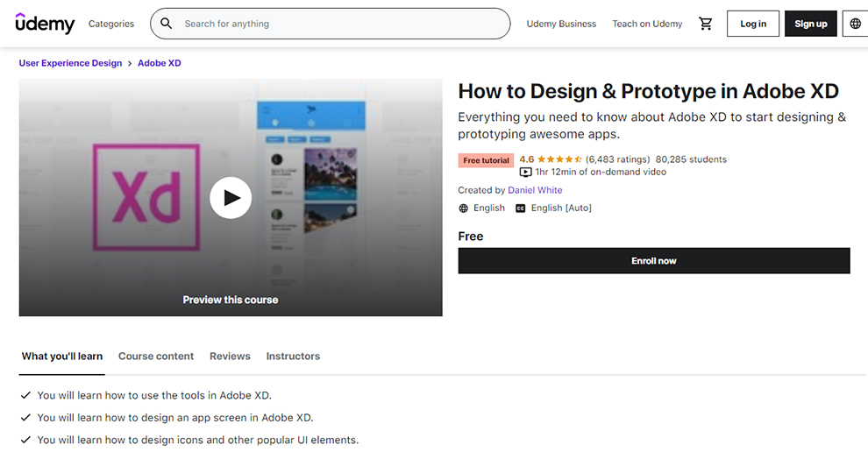Click the Enroll now button

click(x=654, y=260)
